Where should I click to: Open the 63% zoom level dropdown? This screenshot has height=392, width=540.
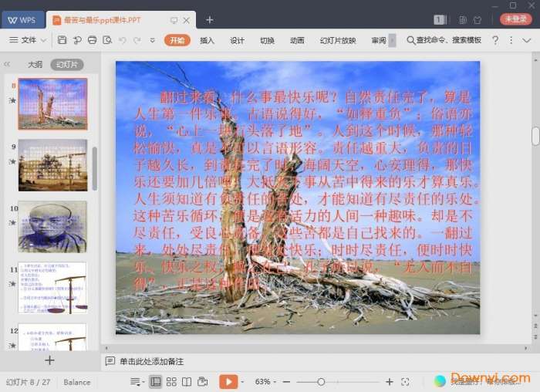pyautogui.click(x=265, y=382)
